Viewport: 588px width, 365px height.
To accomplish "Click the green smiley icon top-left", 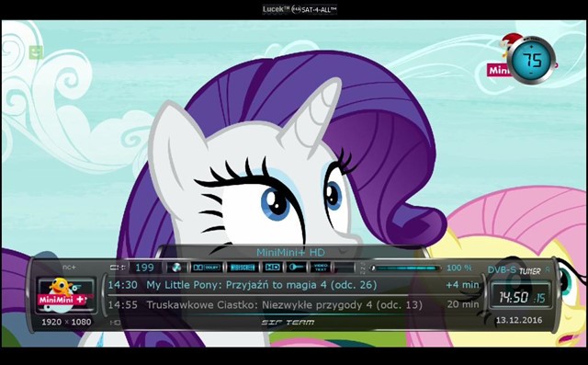I will tap(37, 52).
